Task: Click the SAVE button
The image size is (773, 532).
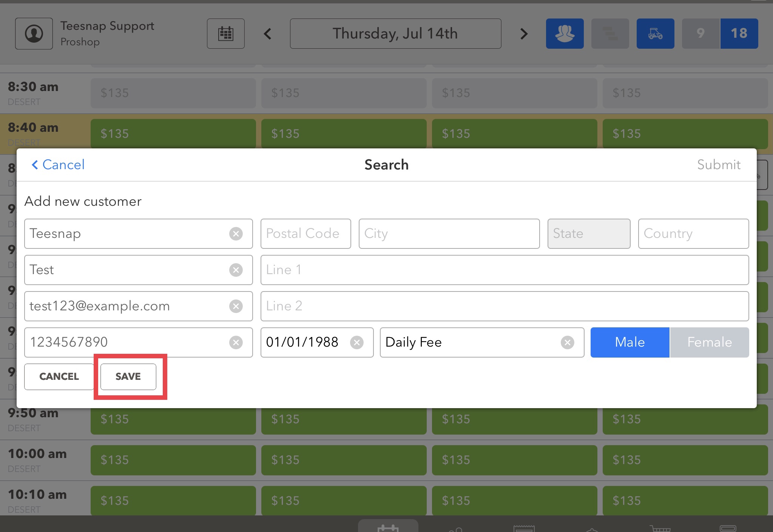Action: click(128, 376)
